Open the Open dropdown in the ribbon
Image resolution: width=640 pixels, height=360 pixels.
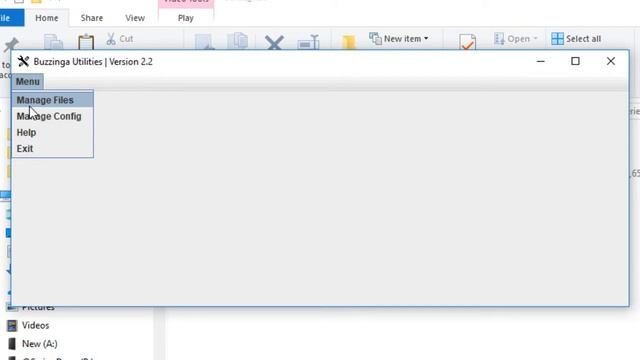pos(516,39)
